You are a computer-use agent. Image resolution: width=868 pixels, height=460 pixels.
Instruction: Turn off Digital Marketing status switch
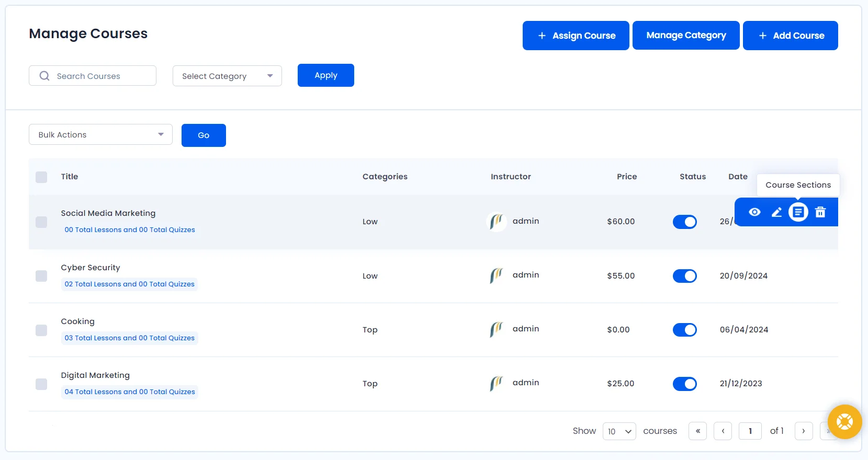coord(684,384)
